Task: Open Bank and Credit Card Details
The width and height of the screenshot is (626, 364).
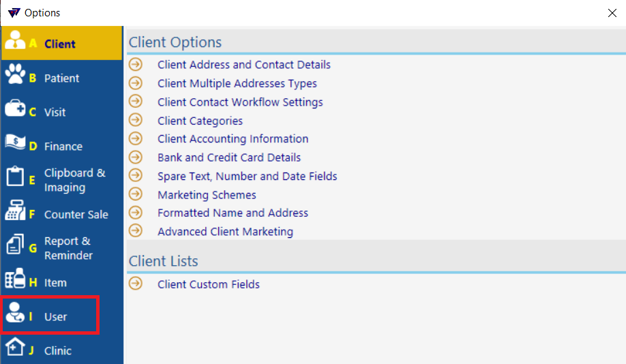Action: 229,157
